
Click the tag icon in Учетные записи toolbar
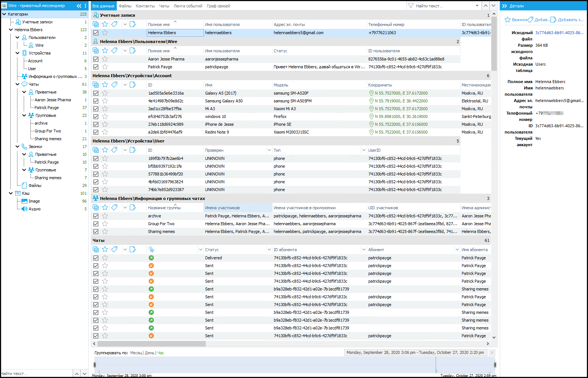click(114, 24)
